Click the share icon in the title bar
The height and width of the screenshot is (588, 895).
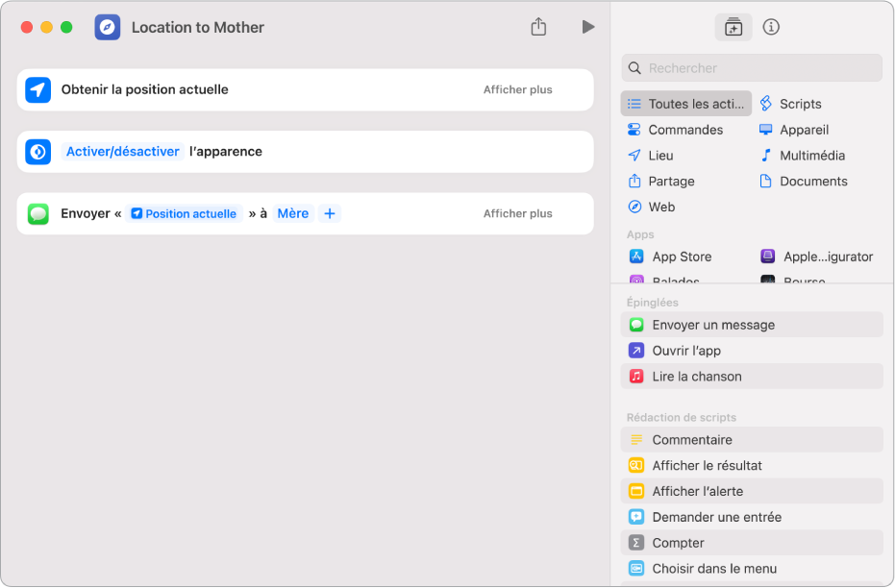[538, 27]
